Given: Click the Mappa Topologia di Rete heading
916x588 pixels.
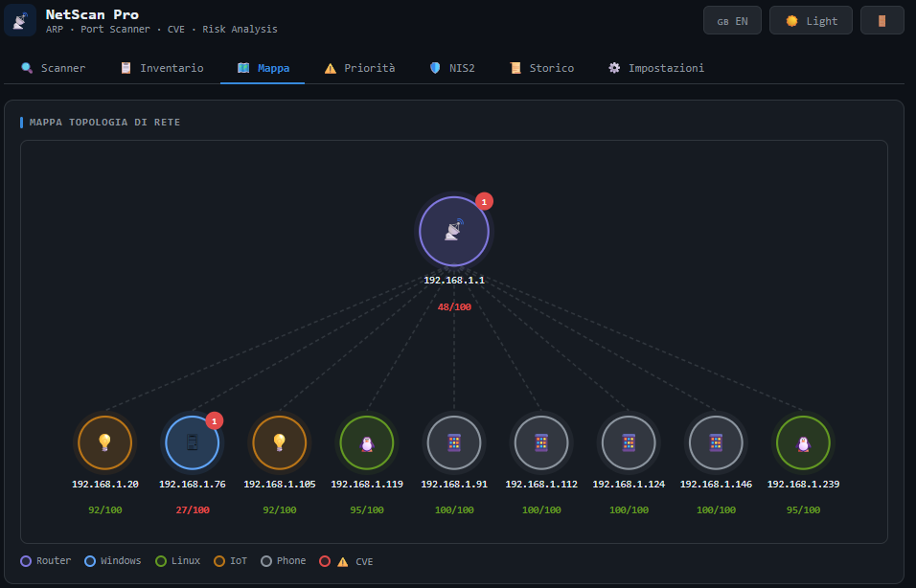Looking at the screenshot, I should (104, 123).
